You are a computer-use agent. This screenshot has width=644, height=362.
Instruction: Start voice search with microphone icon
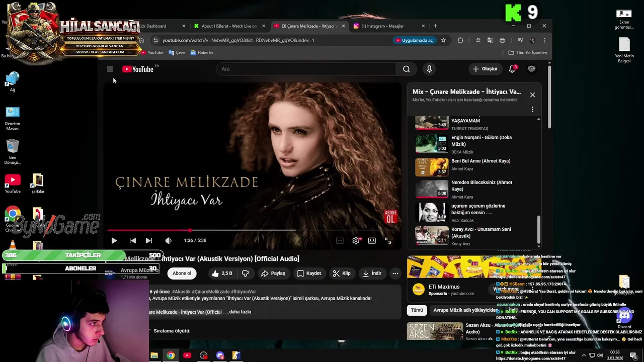(429, 69)
